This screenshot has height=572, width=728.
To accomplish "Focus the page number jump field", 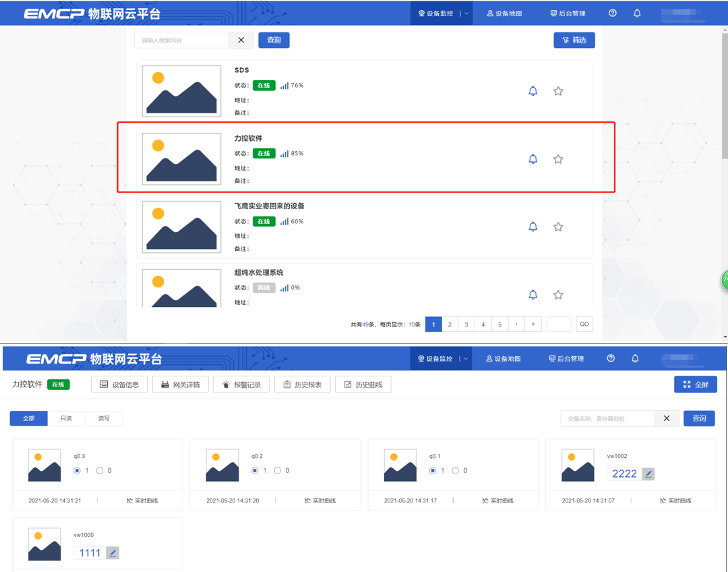I will pyautogui.click(x=559, y=324).
